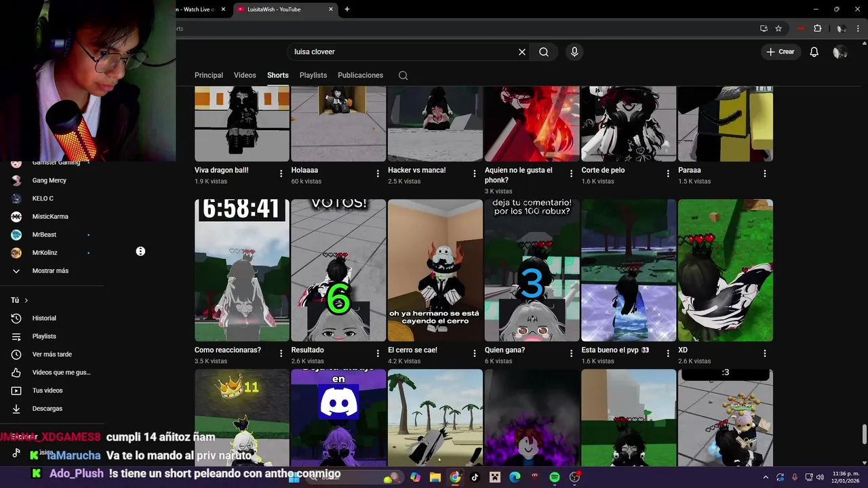Open File Explorer from the taskbar
This screenshot has width=868, height=488.
click(435, 477)
